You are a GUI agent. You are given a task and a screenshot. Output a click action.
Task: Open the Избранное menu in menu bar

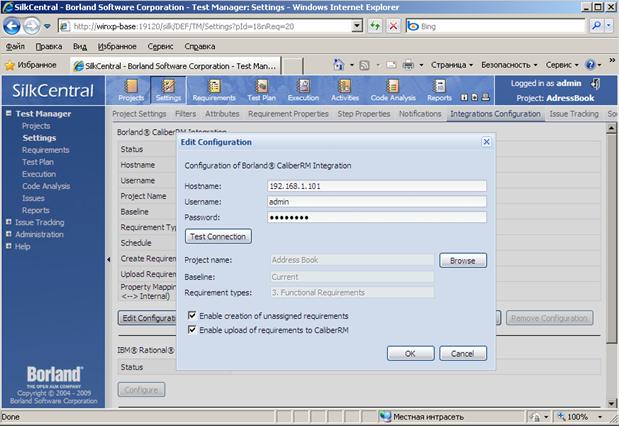[117, 47]
